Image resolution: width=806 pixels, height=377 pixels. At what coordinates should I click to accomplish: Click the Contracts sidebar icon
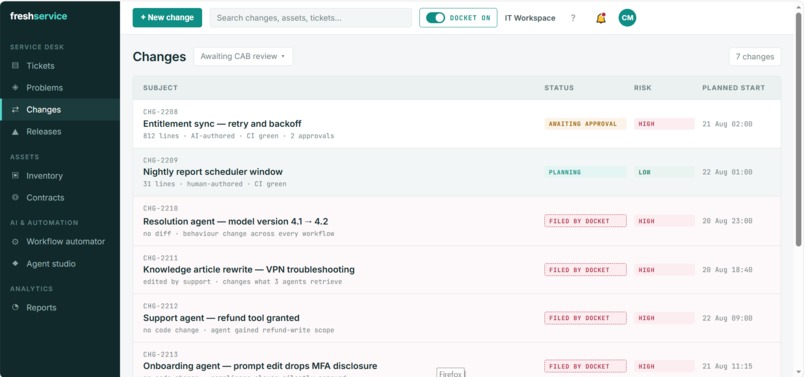point(15,198)
